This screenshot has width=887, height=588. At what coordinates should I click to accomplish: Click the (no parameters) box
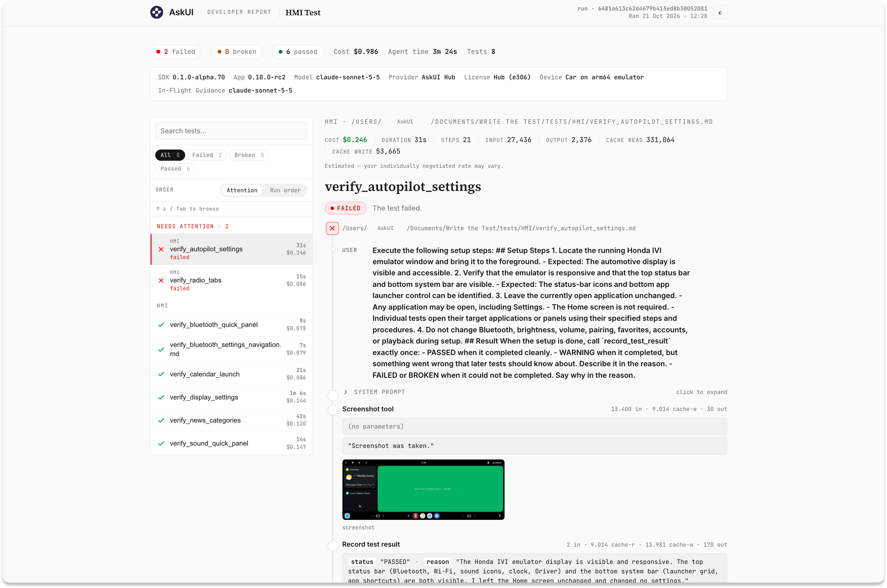pyautogui.click(x=534, y=427)
